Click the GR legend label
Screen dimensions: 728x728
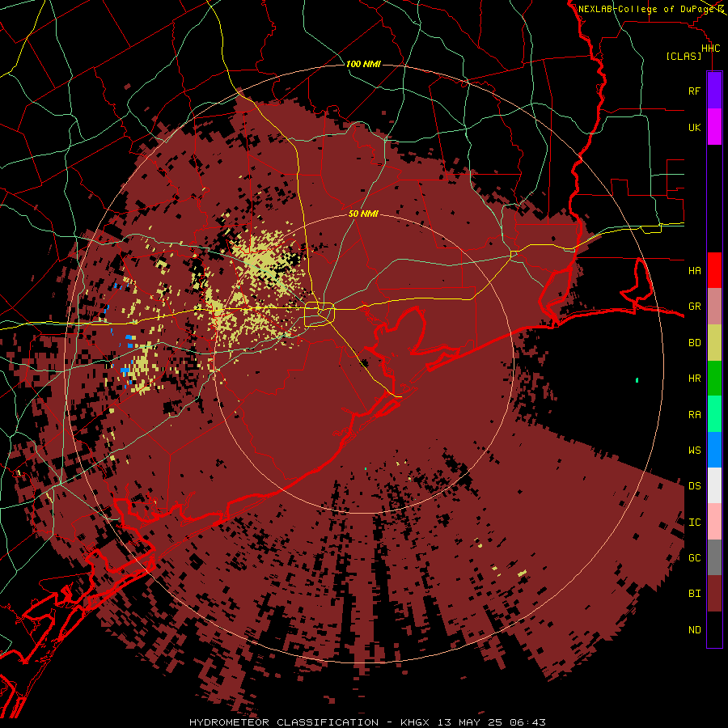point(695,307)
